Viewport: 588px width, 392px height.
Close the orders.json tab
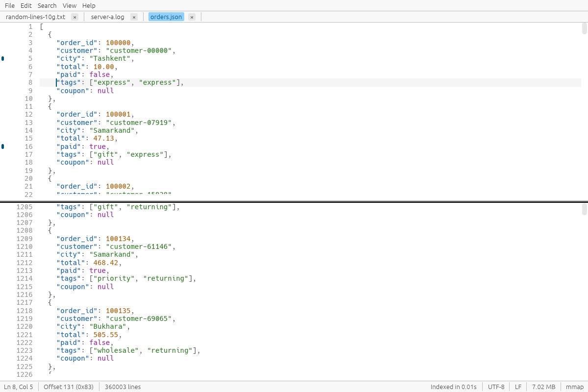(192, 17)
